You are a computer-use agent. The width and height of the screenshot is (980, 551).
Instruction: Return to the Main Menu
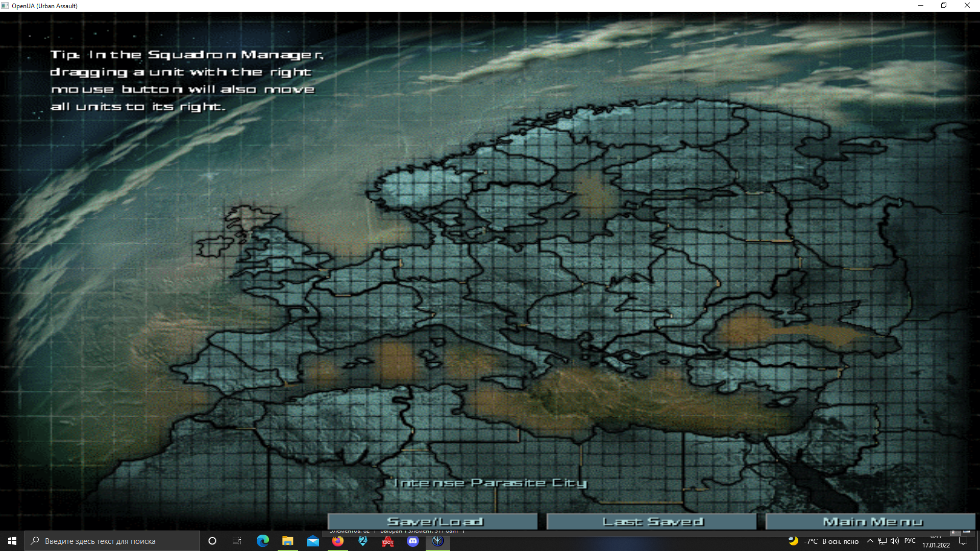[x=871, y=521]
